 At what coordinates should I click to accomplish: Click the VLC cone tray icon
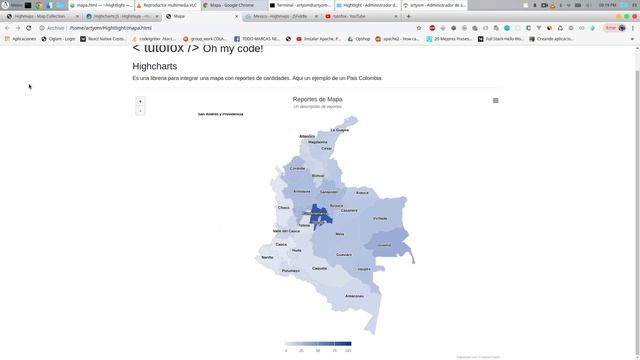point(553,5)
